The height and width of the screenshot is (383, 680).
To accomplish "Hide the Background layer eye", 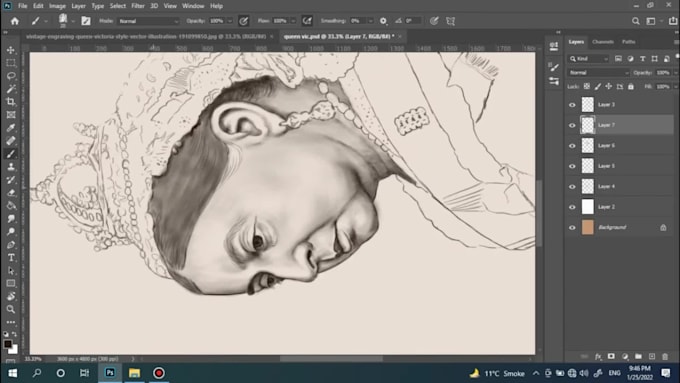I will tap(572, 227).
